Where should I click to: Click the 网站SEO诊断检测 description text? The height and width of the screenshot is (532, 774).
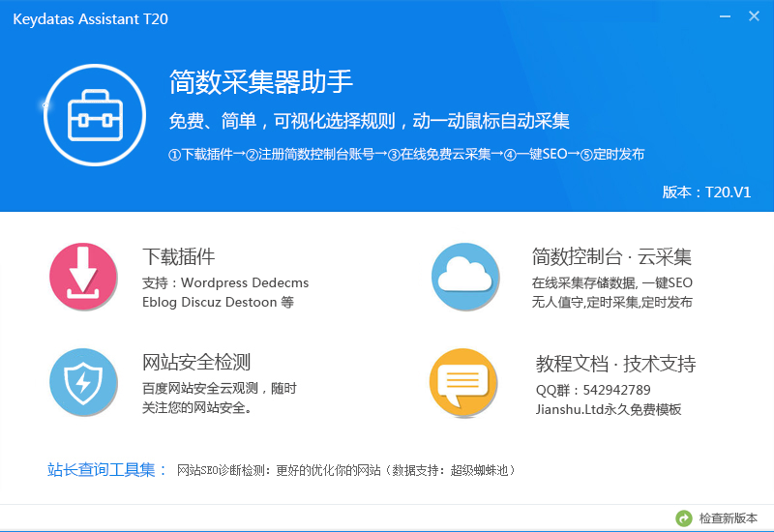[x=345, y=470]
